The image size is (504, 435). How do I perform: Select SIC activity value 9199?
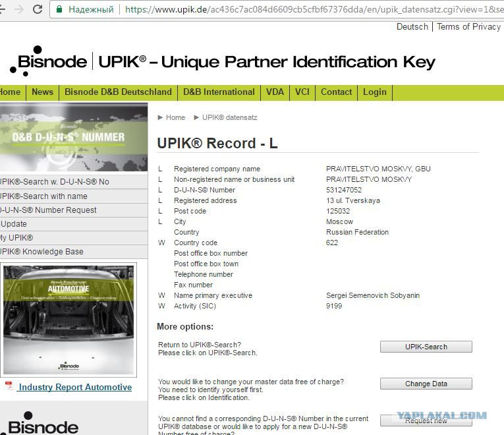click(x=333, y=306)
